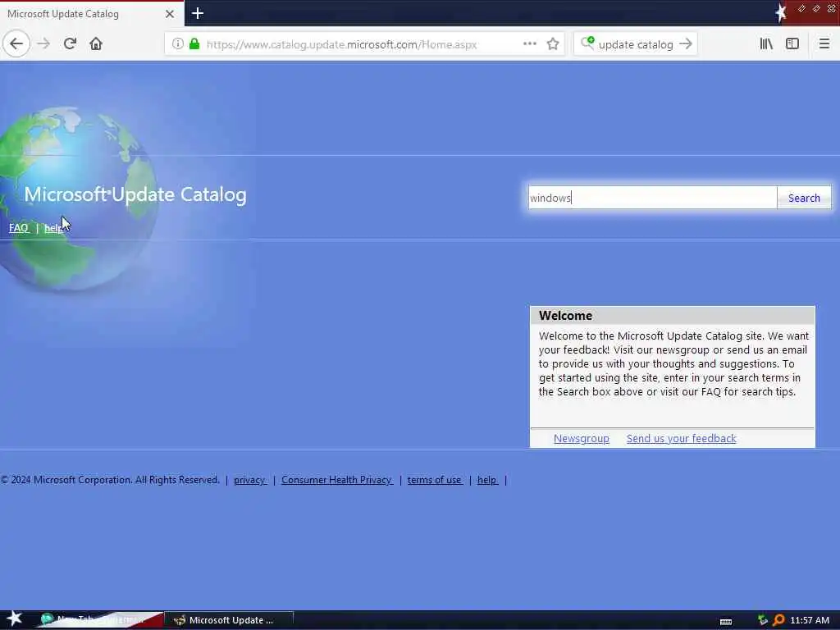
Task: Click 'Send us your feedback' link
Action: pyautogui.click(x=682, y=438)
